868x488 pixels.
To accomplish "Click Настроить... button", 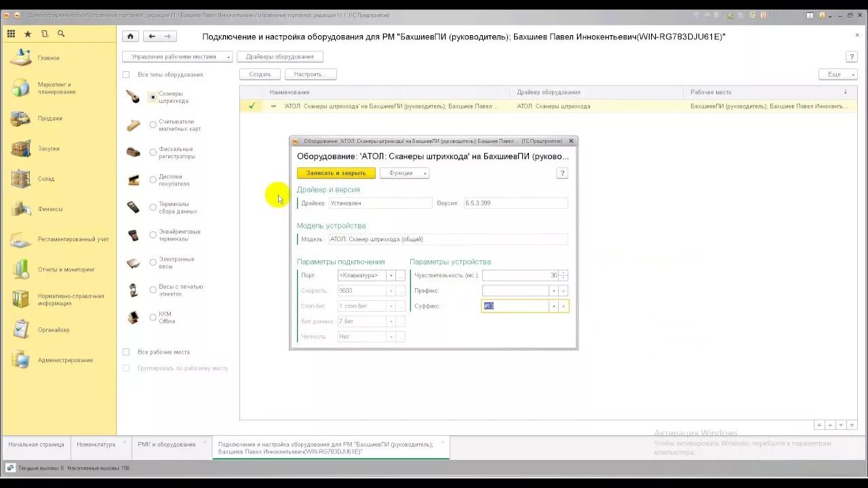I will pos(311,74).
